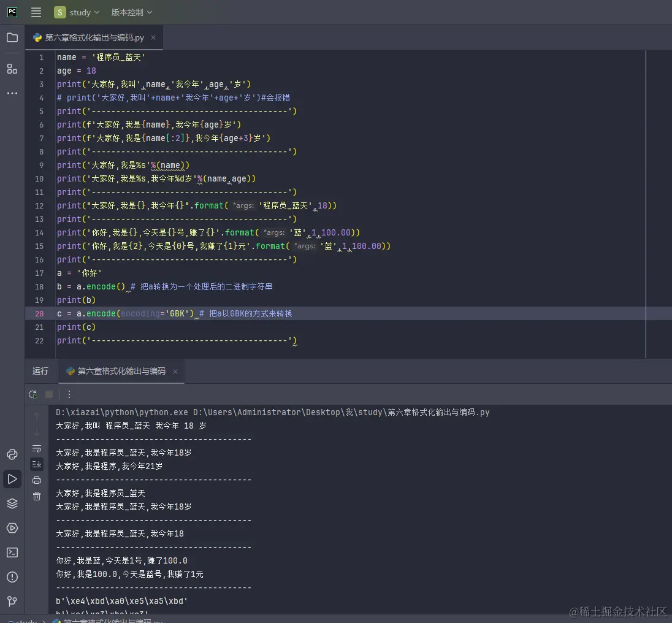
Task: Select the 第六章格式化输出与编码 run tab
Action: coord(121,371)
